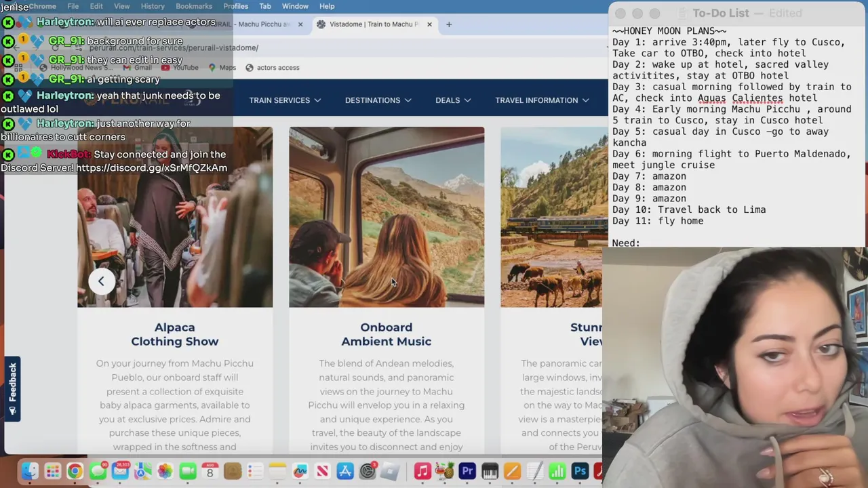Open the Profiles menu

pyautogui.click(x=236, y=6)
